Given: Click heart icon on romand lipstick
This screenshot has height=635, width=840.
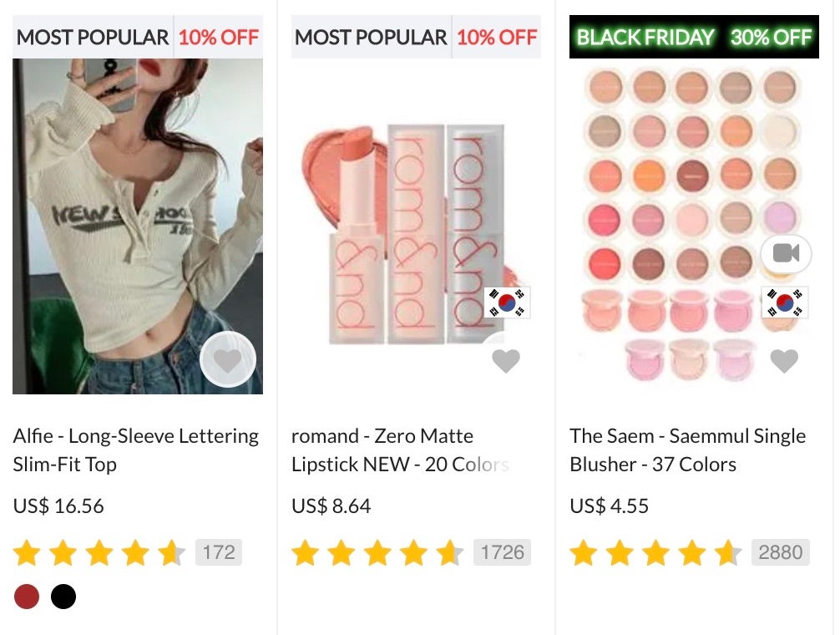Looking at the screenshot, I should 506,361.
